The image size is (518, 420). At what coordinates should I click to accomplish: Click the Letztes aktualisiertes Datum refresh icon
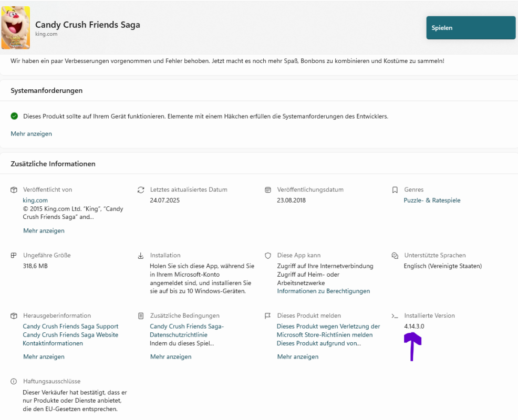point(141,190)
